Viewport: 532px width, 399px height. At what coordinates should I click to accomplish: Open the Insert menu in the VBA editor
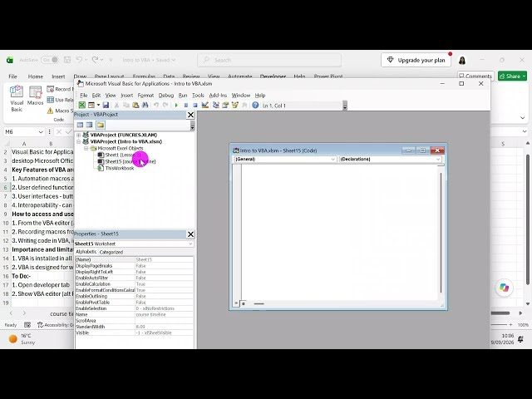(127, 96)
